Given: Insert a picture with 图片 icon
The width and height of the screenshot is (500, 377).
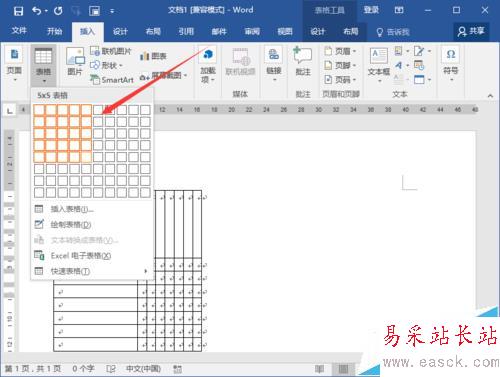Looking at the screenshot, I should tap(75, 61).
